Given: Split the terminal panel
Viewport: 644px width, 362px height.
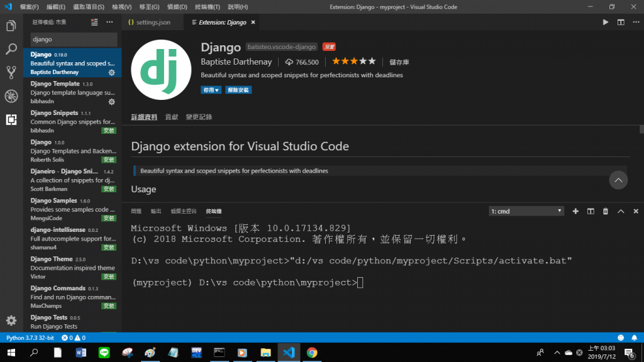Looking at the screenshot, I should 591,211.
